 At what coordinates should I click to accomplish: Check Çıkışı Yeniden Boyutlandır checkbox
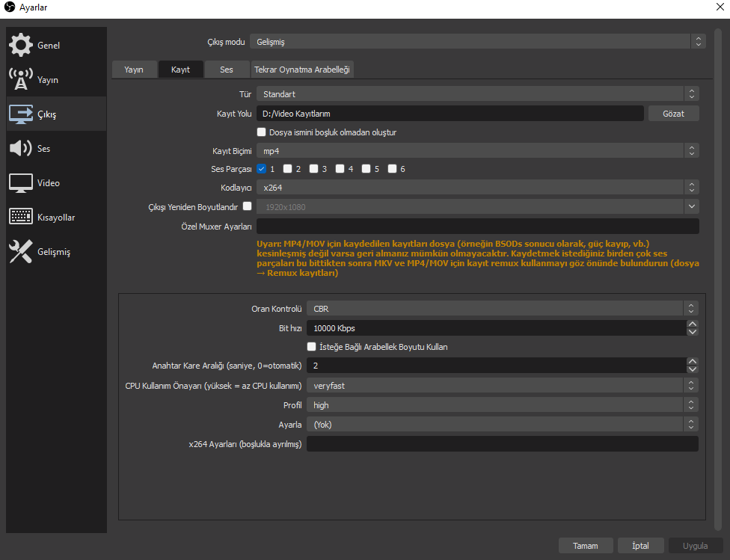click(x=248, y=206)
